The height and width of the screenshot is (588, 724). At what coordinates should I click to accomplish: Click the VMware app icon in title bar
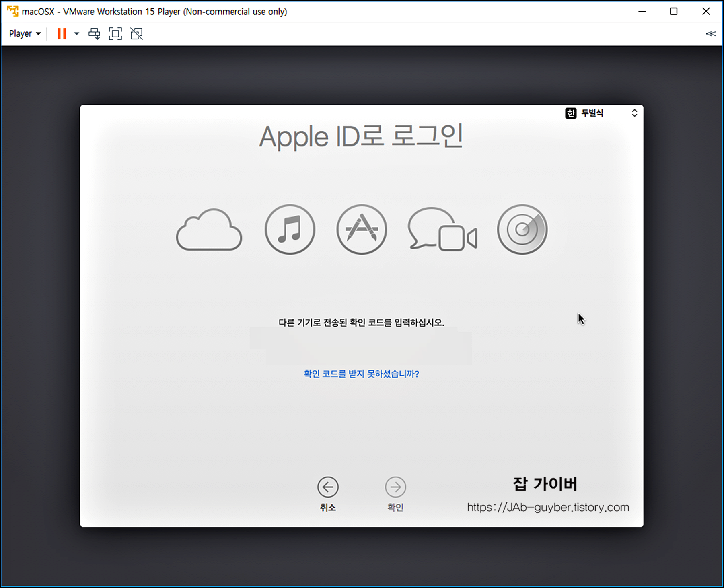point(12,11)
